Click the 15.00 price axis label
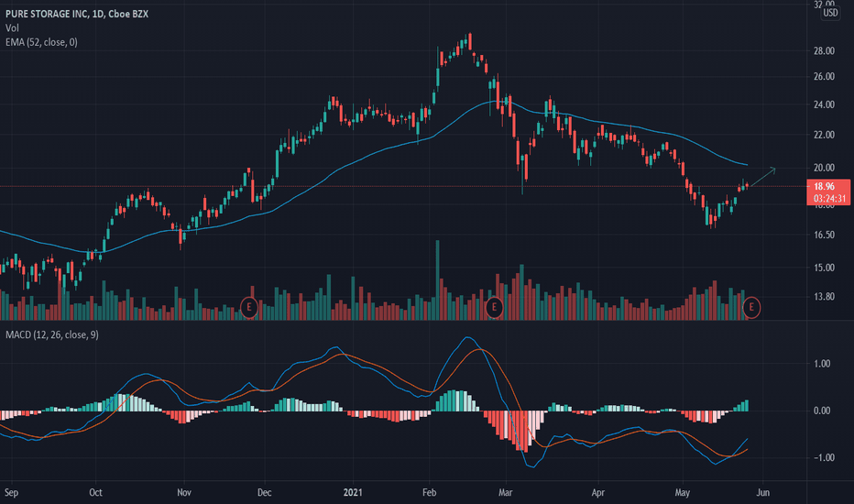The height and width of the screenshot is (504, 854). (824, 268)
